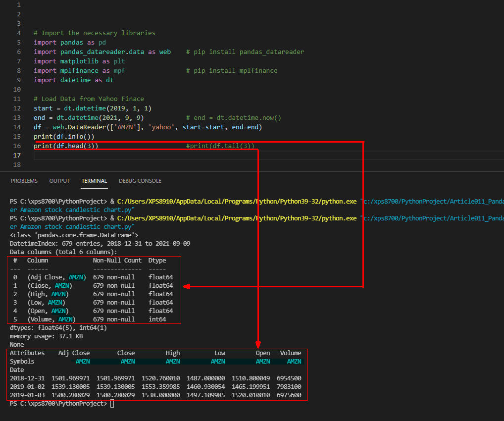Click 'import pandas as pd' code line

click(x=70, y=43)
